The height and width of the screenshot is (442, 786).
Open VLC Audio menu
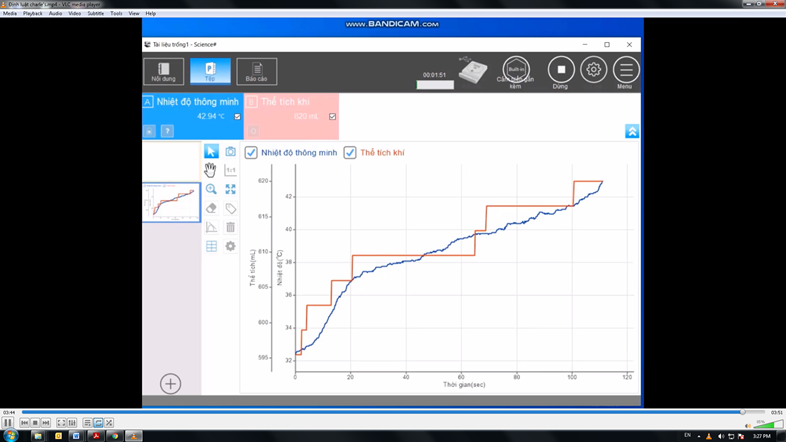55,14
